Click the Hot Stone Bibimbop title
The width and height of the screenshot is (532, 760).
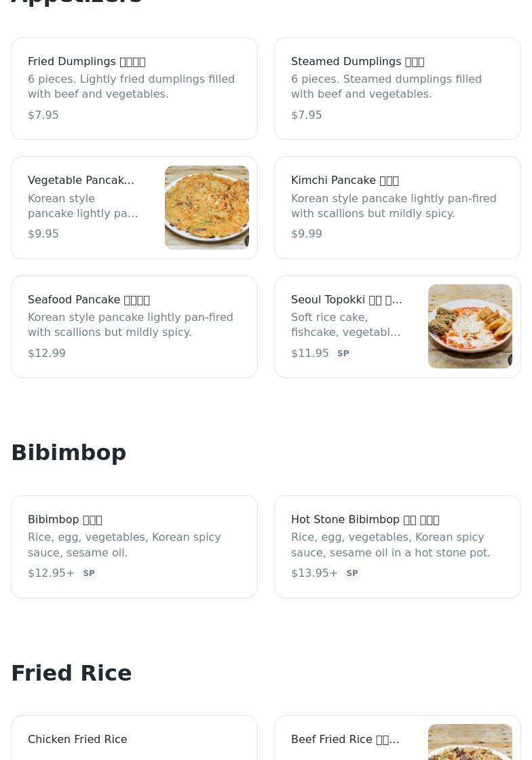364,520
